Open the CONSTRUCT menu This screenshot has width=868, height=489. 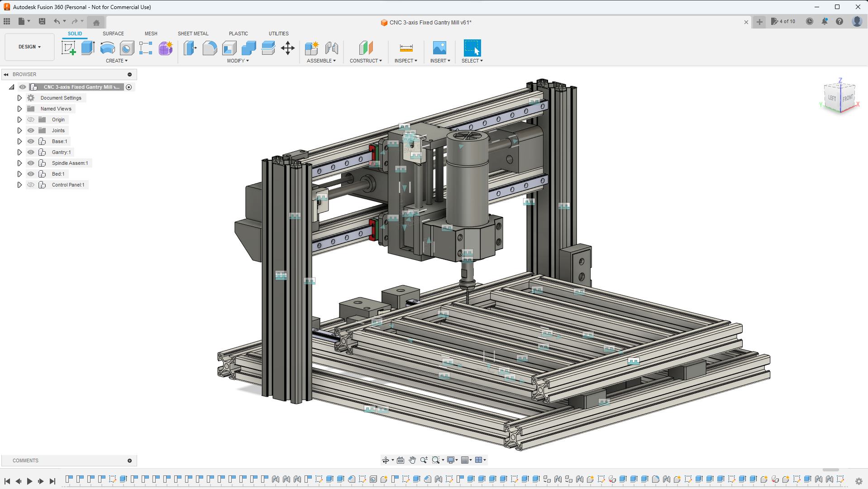click(x=366, y=61)
